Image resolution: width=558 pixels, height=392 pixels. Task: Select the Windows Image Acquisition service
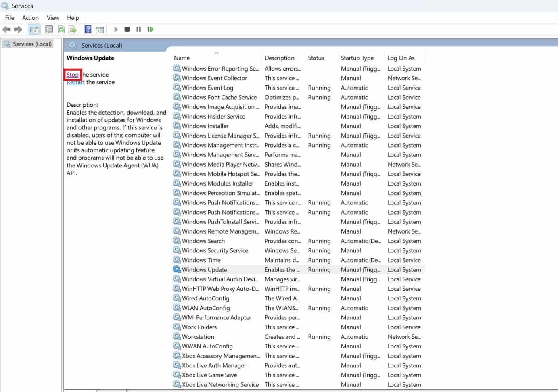299,107
